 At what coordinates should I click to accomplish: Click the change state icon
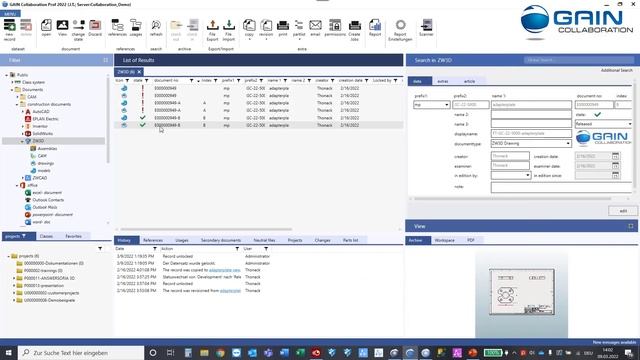(78, 30)
